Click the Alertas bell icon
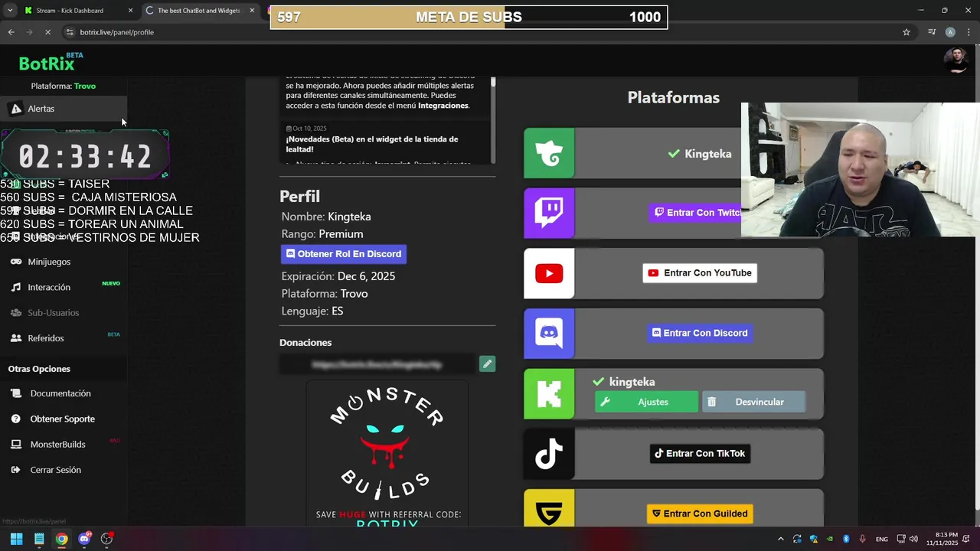Viewport: 980px width, 551px height. pyautogui.click(x=16, y=109)
